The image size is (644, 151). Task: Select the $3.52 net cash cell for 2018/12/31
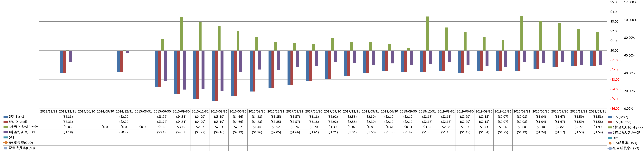tap(427, 127)
